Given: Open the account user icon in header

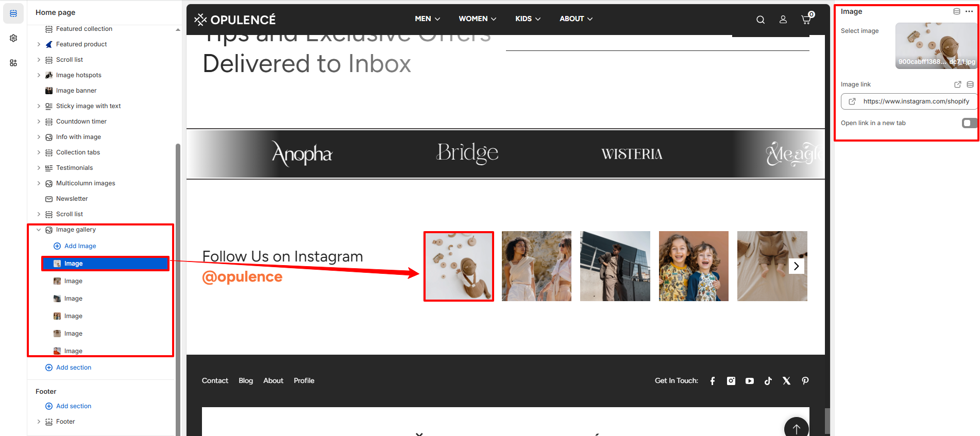Looking at the screenshot, I should (x=783, y=20).
